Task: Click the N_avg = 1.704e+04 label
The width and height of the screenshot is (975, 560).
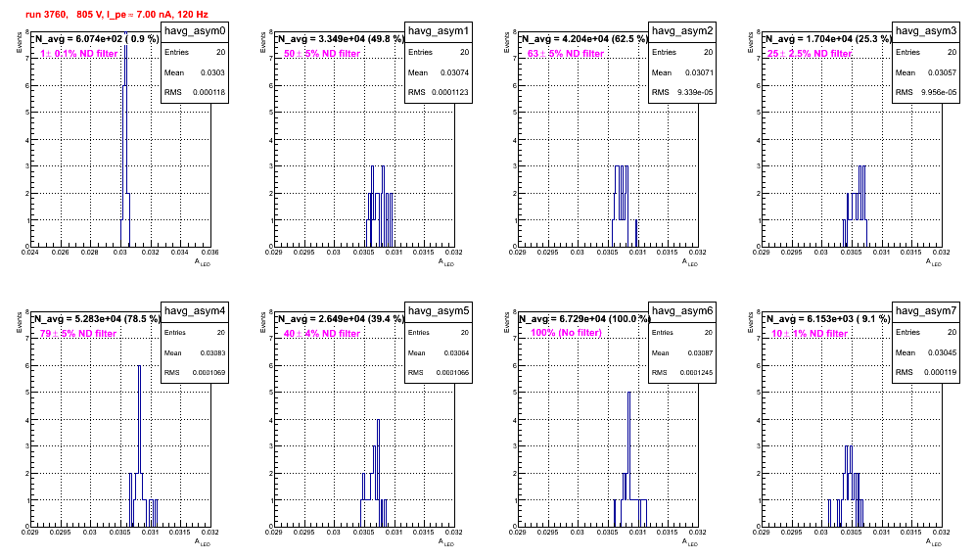Action: [x=827, y=39]
